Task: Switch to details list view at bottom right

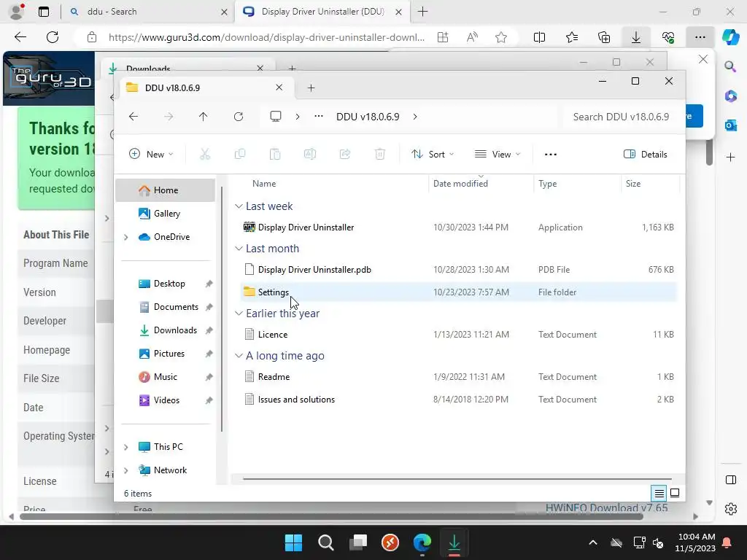Action: [x=659, y=494]
